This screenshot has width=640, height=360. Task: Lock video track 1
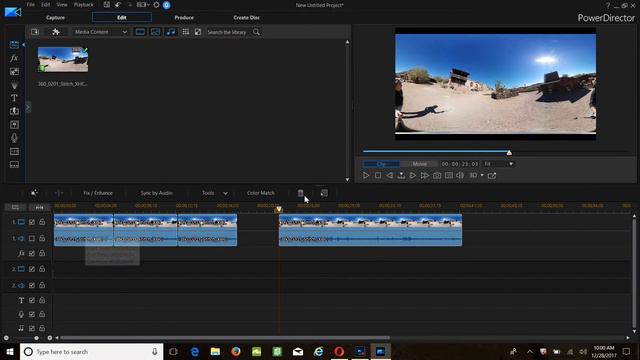(x=42, y=222)
